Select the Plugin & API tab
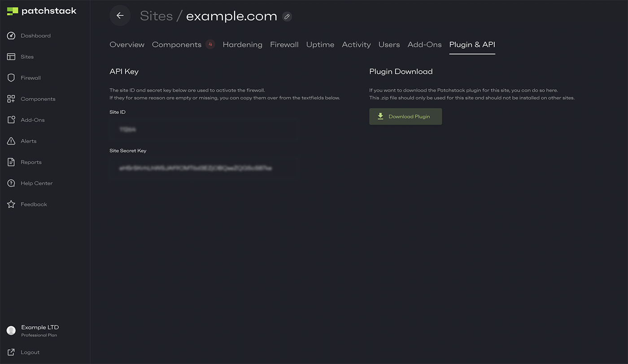This screenshot has width=628, height=364. coord(472,44)
